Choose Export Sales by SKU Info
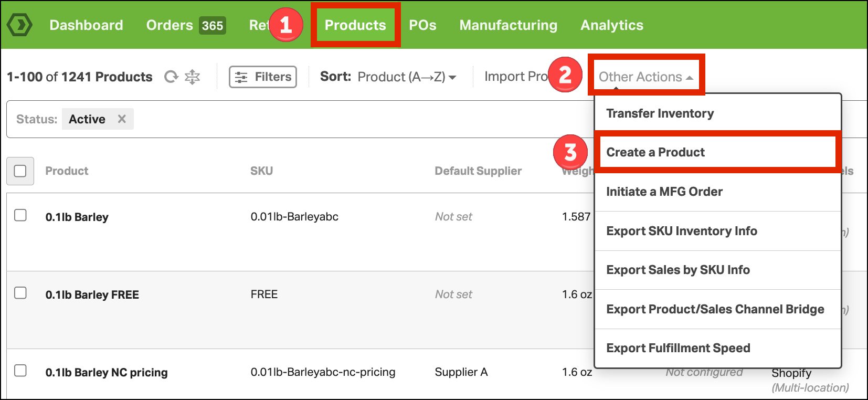Image resolution: width=868 pixels, height=400 pixels. click(718, 270)
